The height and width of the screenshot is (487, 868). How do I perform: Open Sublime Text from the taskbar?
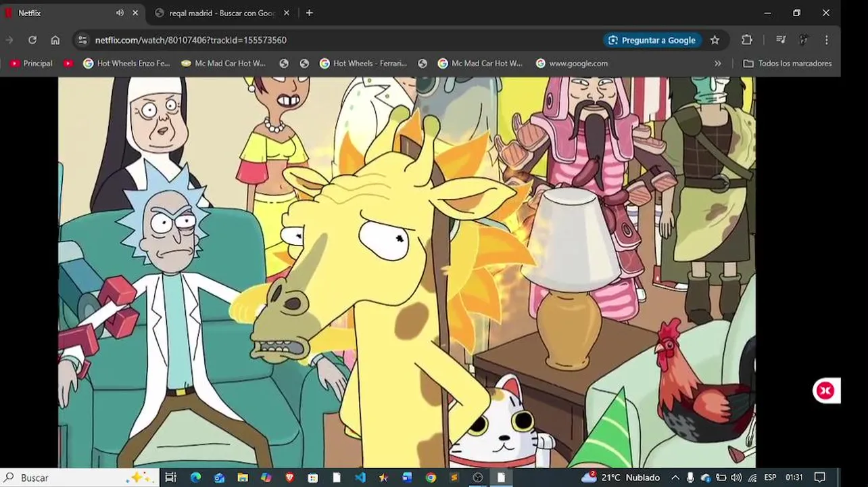tap(454, 478)
